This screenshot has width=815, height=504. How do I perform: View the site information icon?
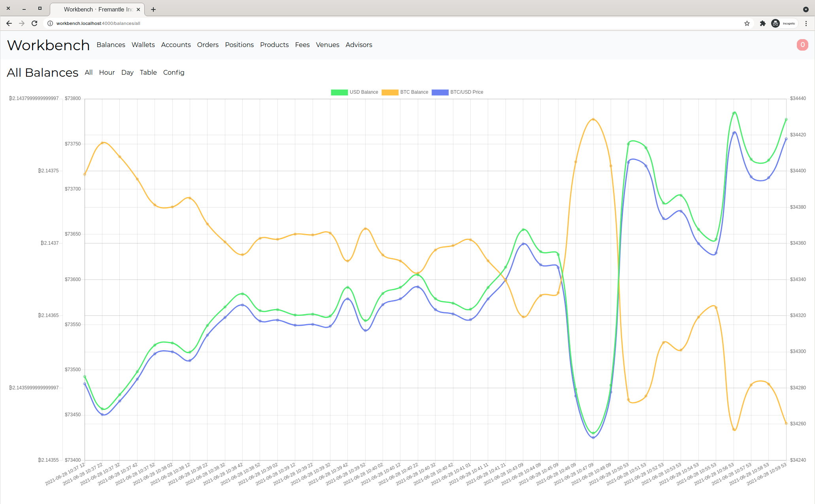tap(50, 23)
